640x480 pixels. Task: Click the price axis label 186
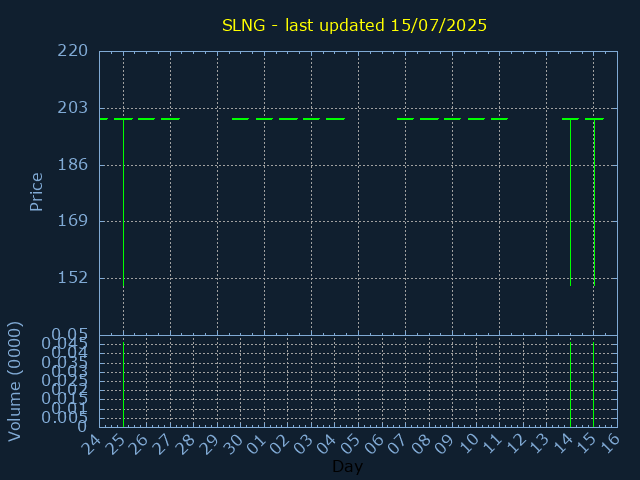tap(73, 164)
